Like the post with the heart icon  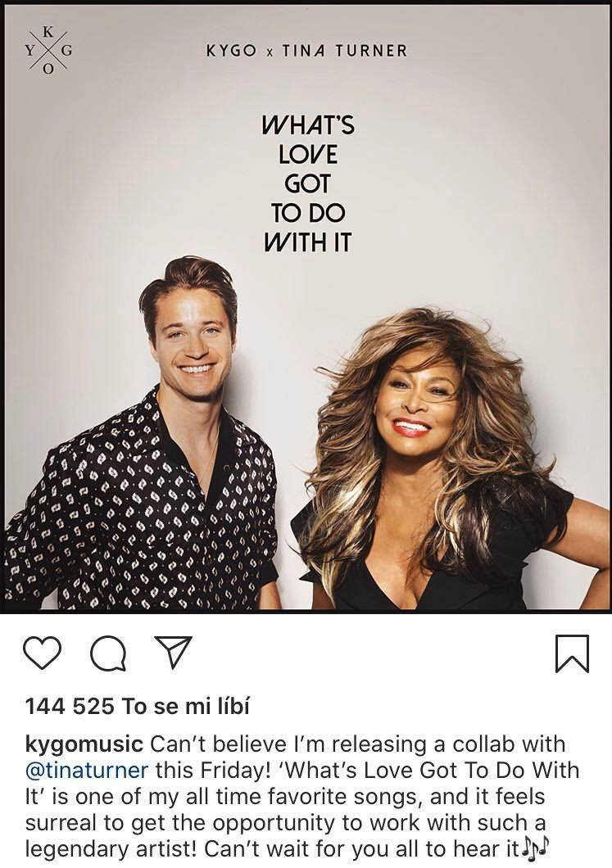pyautogui.click(x=42, y=653)
